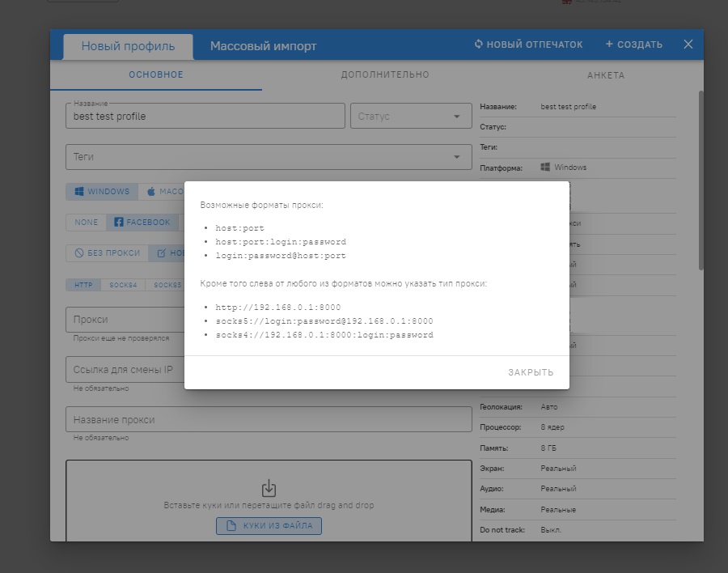Click the Facebook logo icon

[x=118, y=222]
